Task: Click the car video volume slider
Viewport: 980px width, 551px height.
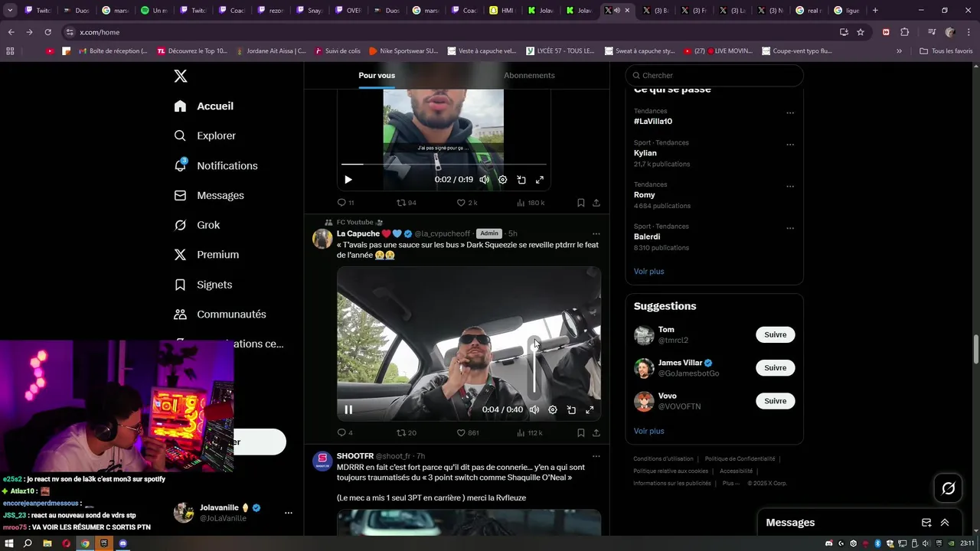Action: 534,367
